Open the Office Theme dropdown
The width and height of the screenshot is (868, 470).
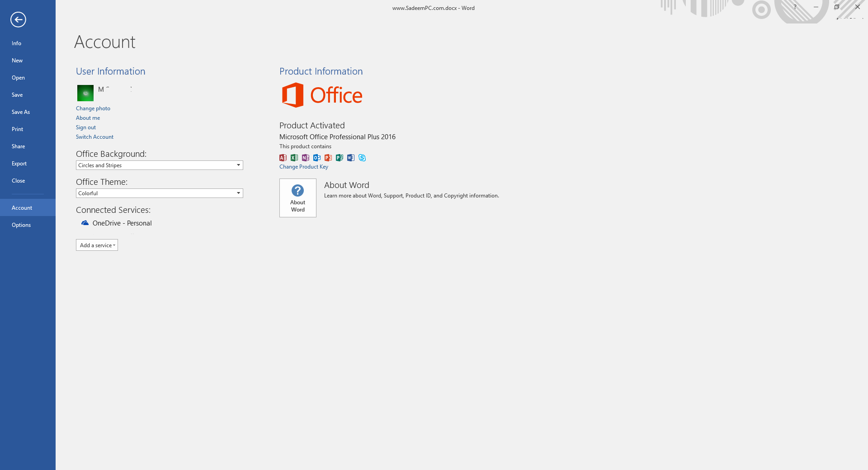160,193
